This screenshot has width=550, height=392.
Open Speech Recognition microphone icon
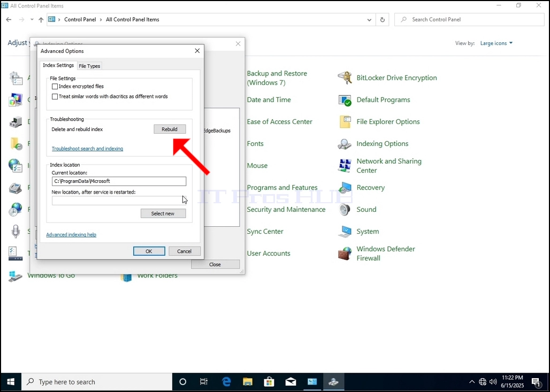point(16,232)
